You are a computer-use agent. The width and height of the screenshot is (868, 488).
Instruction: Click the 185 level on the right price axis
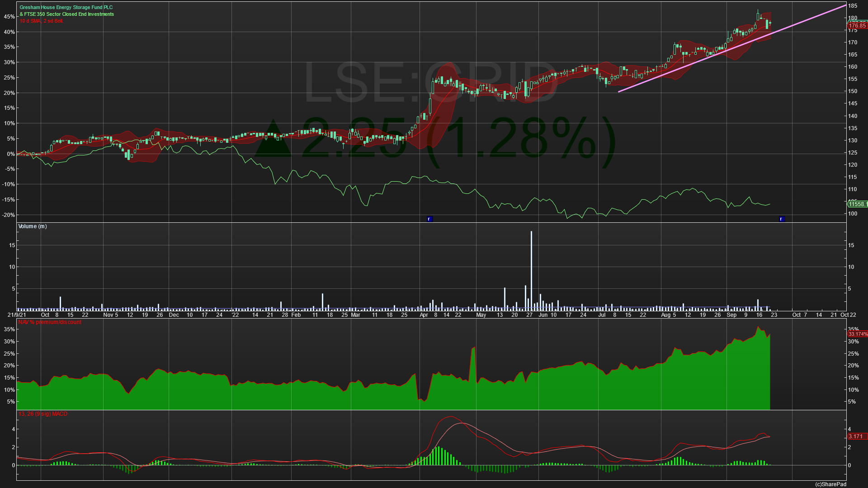point(853,6)
